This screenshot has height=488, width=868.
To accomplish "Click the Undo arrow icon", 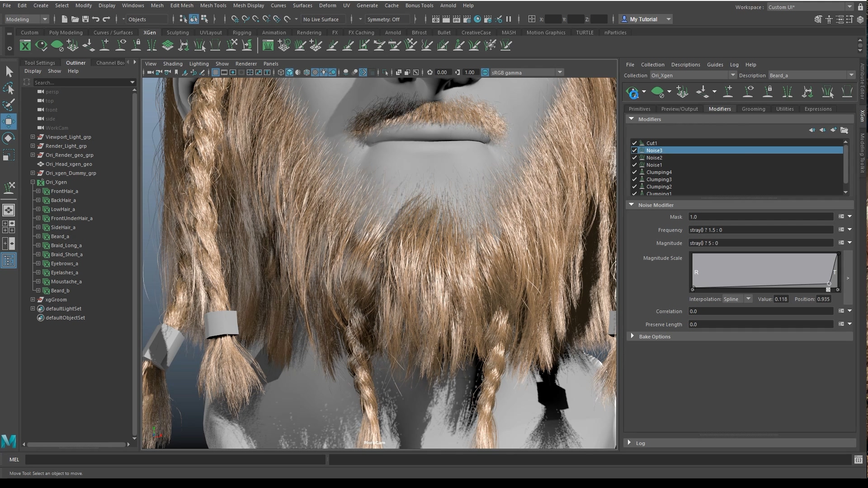I will point(95,19).
